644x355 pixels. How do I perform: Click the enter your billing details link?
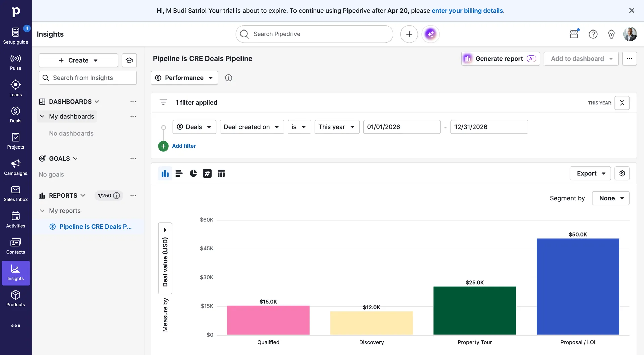click(468, 10)
